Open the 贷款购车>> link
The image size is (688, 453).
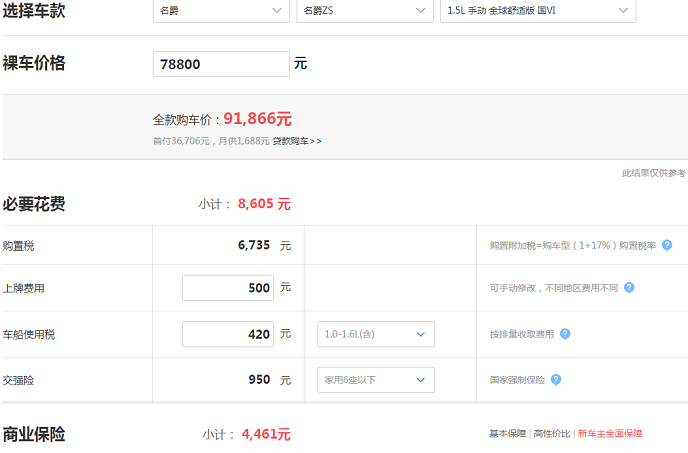[297, 141]
